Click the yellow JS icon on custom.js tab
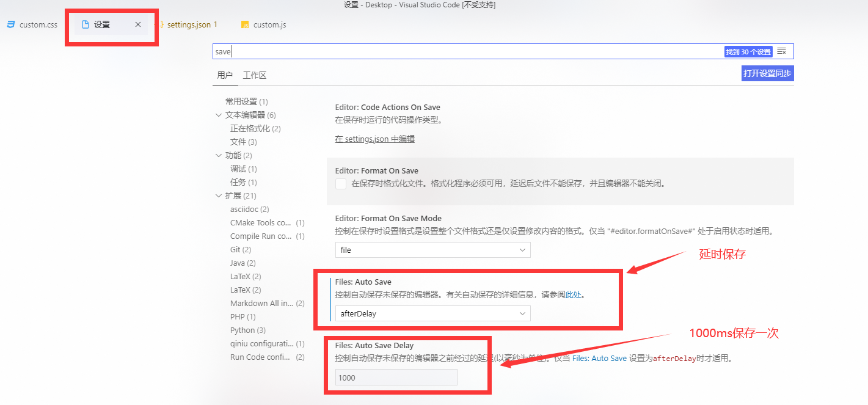Image resolution: width=868 pixels, height=405 pixels. (245, 24)
